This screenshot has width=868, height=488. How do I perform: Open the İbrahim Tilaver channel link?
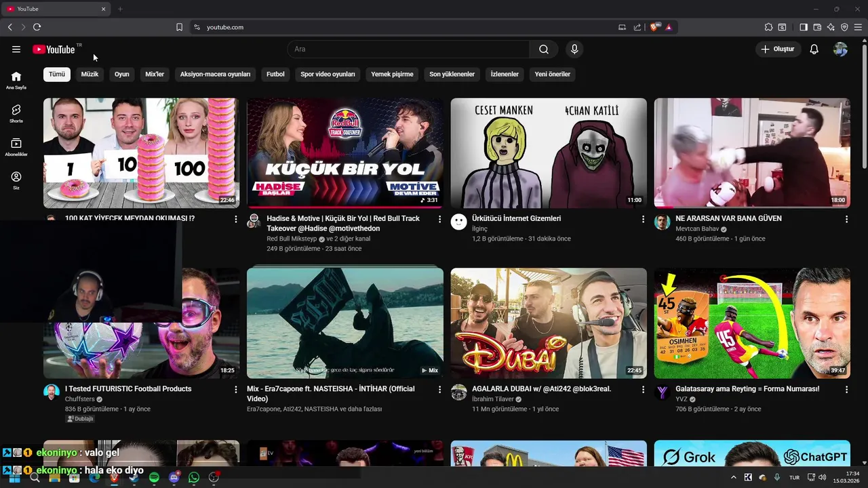[493, 399]
